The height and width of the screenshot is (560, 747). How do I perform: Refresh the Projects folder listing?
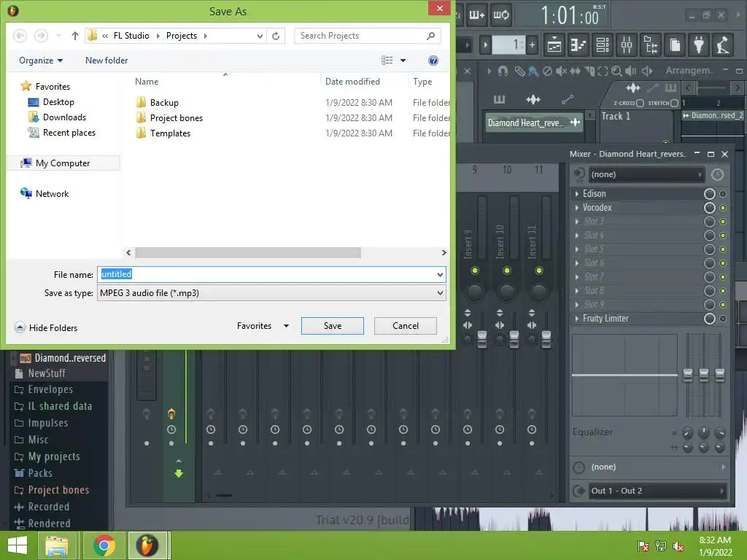click(x=276, y=36)
